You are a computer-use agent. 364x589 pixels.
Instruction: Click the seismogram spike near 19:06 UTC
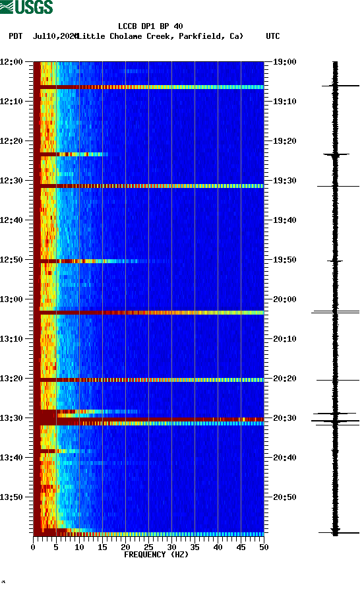click(340, 86)
